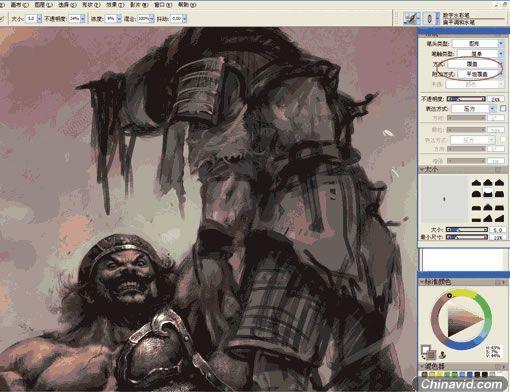Open the brush category selector icon
Screen dimensions: 510x392
click(411, 18)
